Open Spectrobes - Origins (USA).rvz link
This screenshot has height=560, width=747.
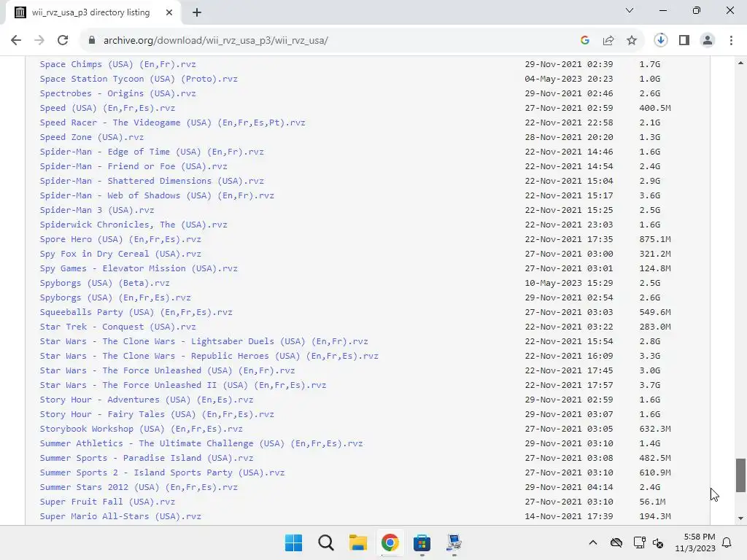point(117,93)
